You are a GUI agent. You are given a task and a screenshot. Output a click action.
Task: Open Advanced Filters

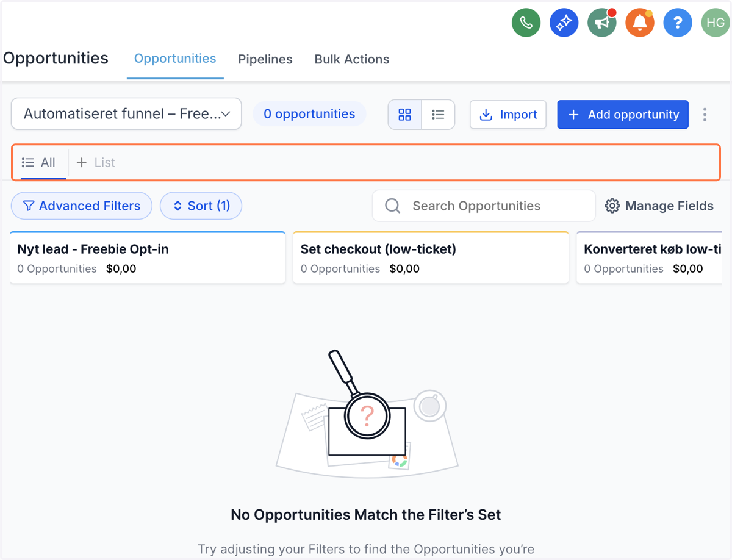(81, 206)
